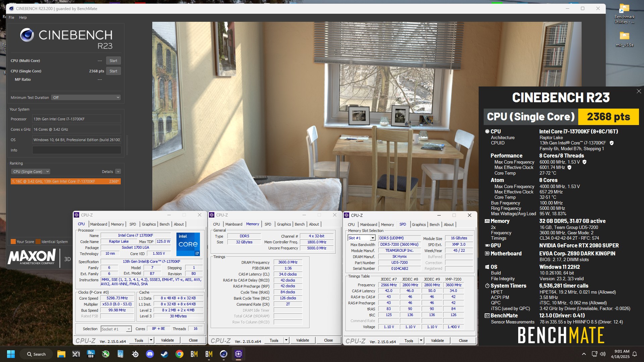Click Validate in the CPU-Z SPD window

click(437, 341)
